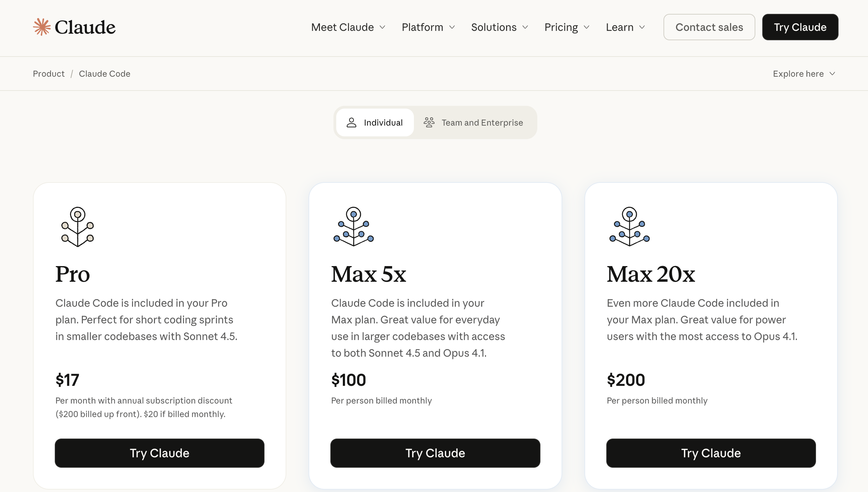
Task: Go to Product breadcrumb link
Action: point(49,74)
